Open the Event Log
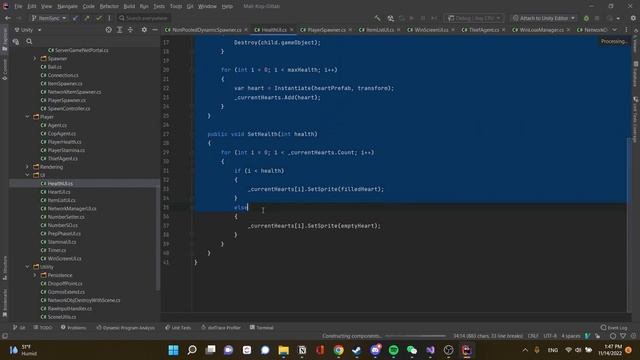The width and height of the screenshot is (640, 360). [613, 327]
